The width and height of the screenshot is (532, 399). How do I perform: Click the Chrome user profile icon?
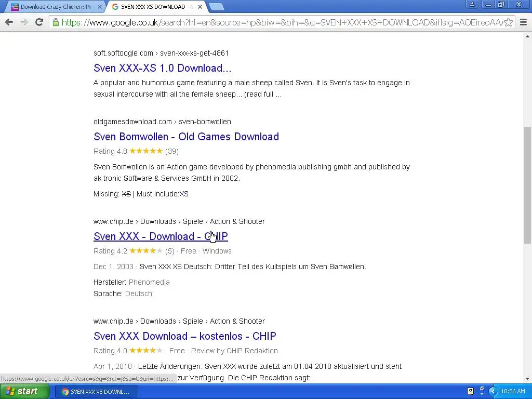[472, 4]
